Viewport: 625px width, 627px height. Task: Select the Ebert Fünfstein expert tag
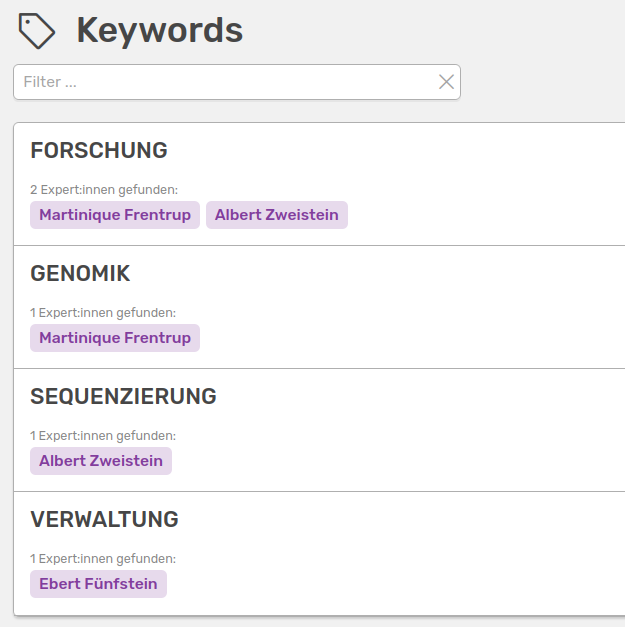98,584
